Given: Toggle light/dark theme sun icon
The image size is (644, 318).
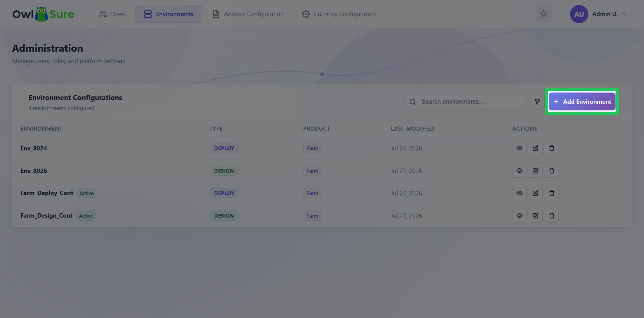Looking at the screenshot, I should tap(543, 14).
